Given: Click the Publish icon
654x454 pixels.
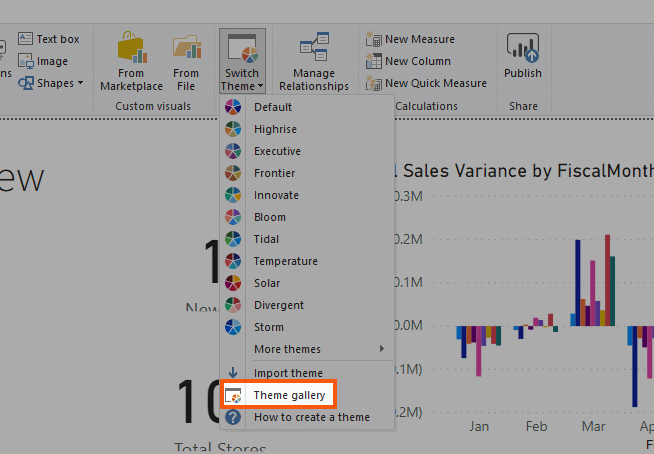Looking at the screenshot, I should (x=523, y=48).
